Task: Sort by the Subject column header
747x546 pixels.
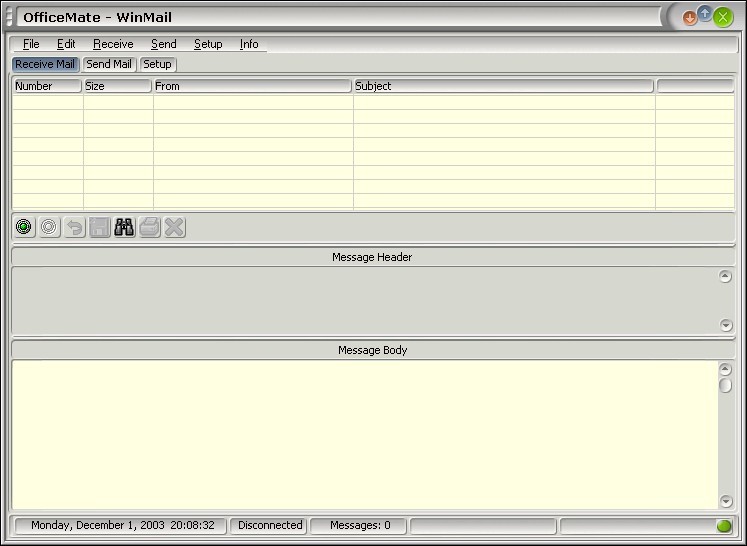Action: point(504,86)
